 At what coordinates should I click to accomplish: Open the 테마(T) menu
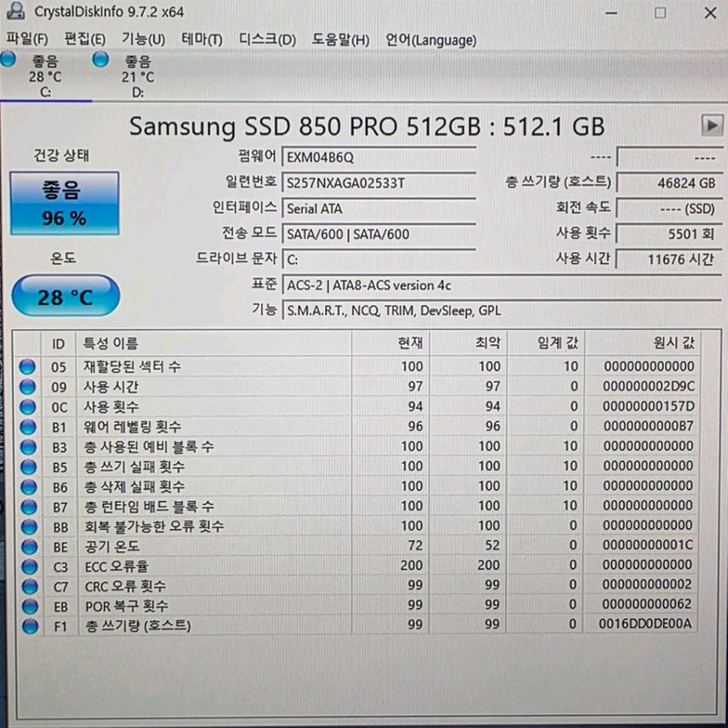tap(202, 40)
